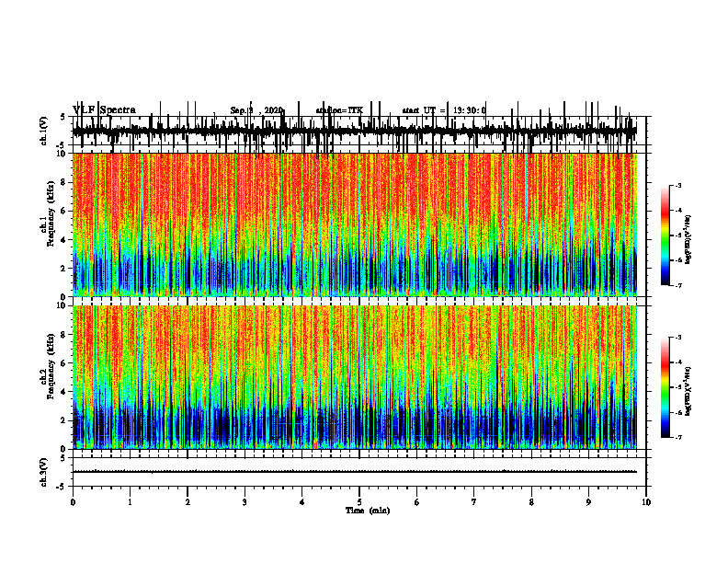728x563 pixels.
Task: Click the ch.1 colorbar log(PSD) unit label
Action: (688, 240)
